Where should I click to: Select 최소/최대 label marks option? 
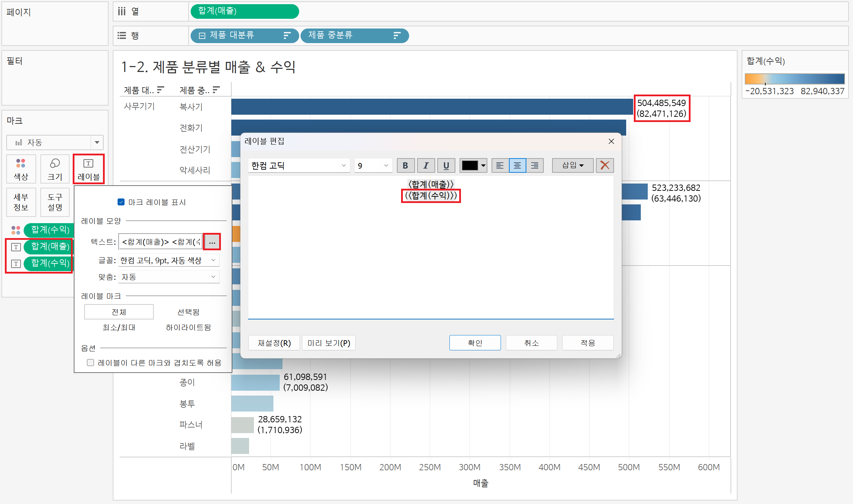pyautogui.click(x=119, y=327)
